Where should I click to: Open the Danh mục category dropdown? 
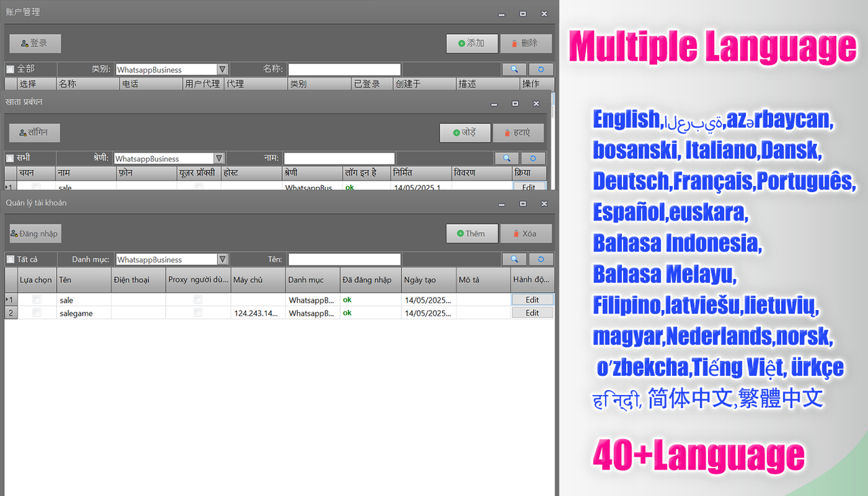pyautogui.click(x=222, y=259)
